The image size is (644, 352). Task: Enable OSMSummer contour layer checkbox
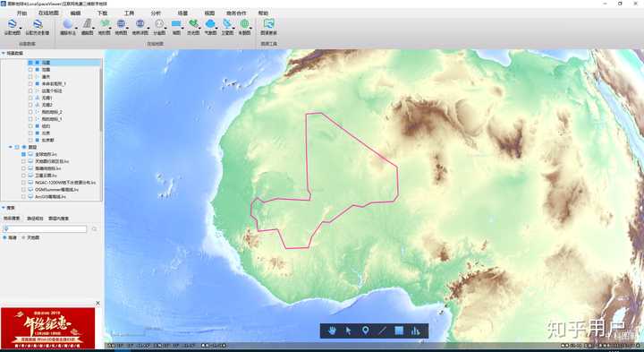tap(23, 190)
